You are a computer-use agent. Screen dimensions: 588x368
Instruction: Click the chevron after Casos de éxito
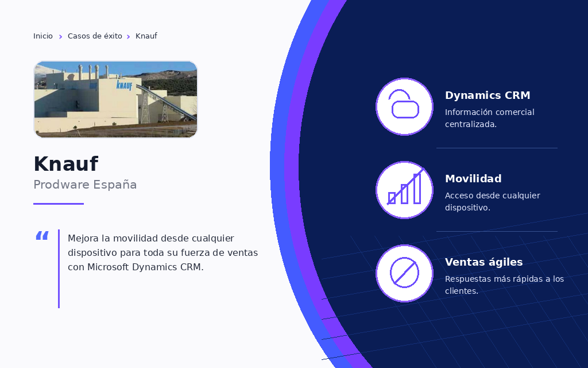128,36
